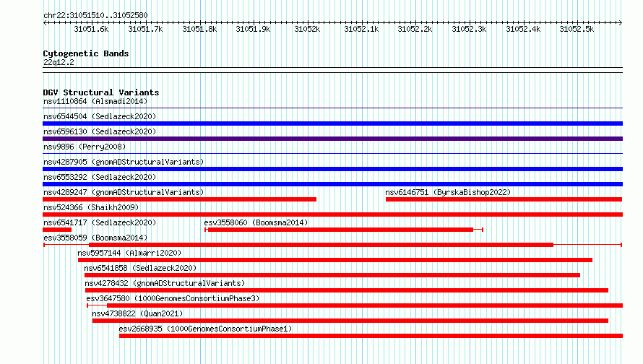
Task: Select variant nsv6541858 (Sedlazeck2020) label
Action: [140, 268]
